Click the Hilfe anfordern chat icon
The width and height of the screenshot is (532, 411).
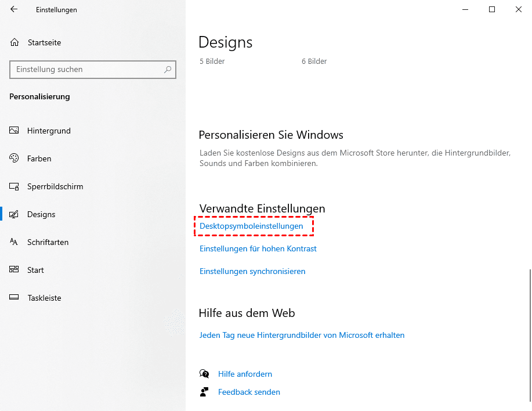[x=204, y=374]
